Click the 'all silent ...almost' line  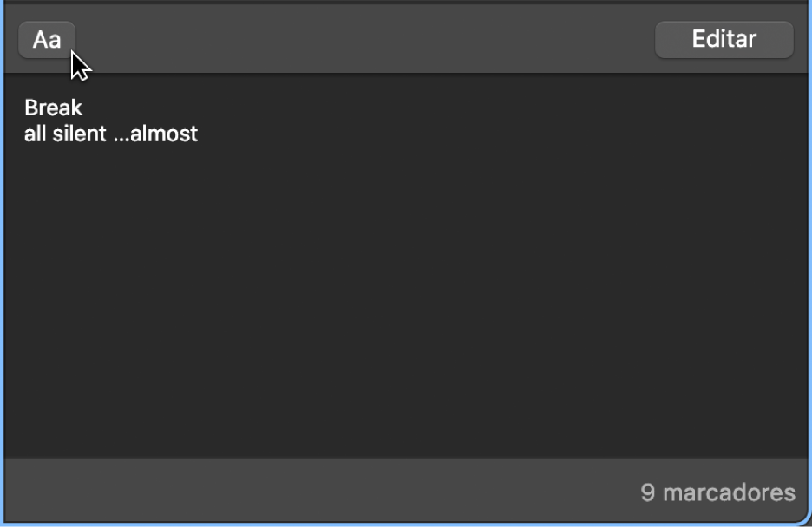111,134
